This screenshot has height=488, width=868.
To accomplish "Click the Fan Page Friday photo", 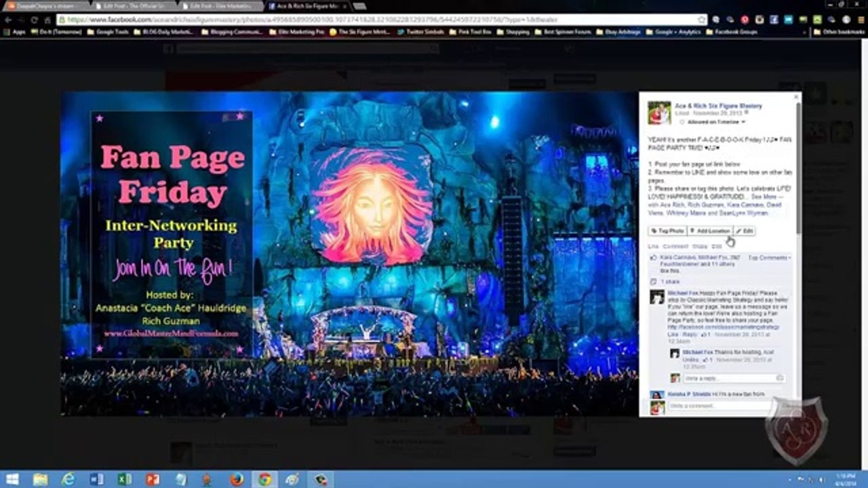I will 349,253.
